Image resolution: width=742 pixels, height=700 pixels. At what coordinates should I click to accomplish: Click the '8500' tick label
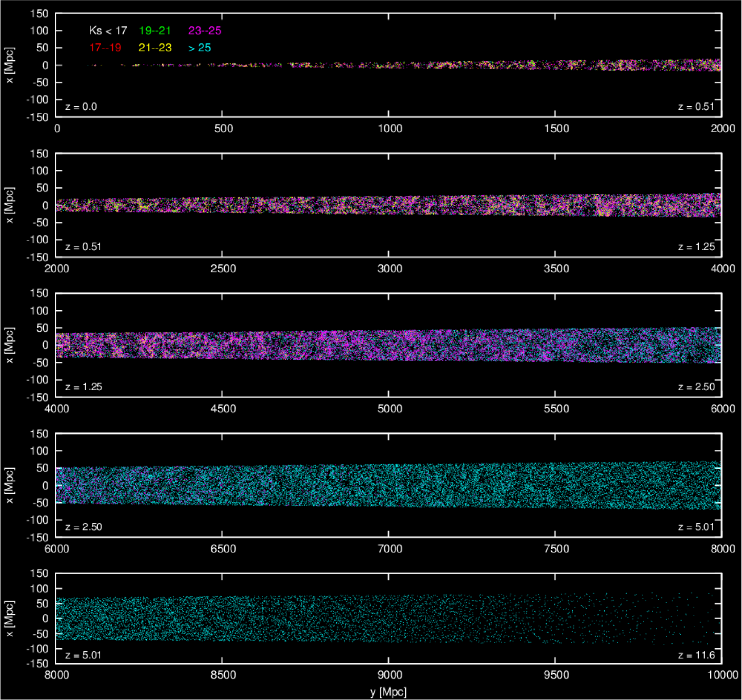pos(223,675)
